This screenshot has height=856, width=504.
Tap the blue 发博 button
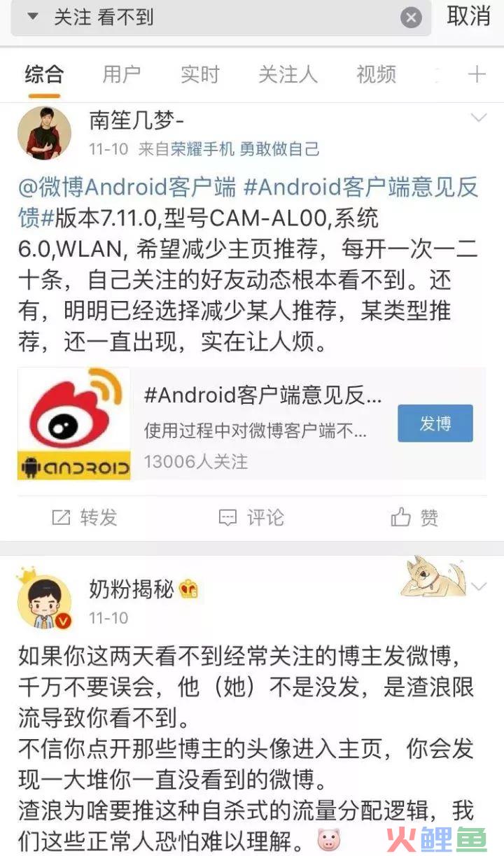point(435,423)
